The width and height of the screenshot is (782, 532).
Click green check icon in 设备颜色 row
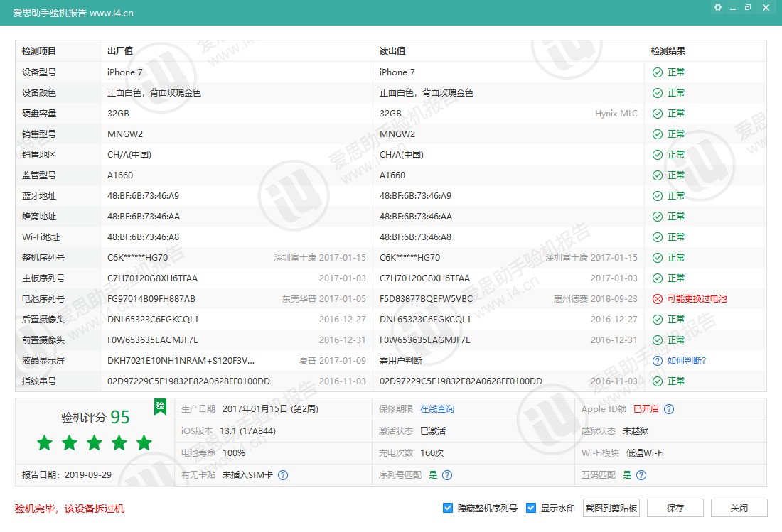click(658, 92)
